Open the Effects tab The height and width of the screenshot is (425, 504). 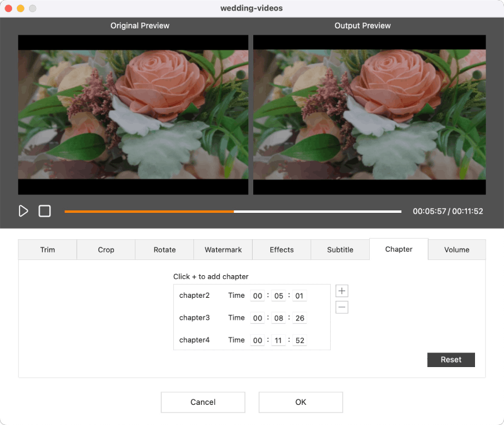coord(282,249)
